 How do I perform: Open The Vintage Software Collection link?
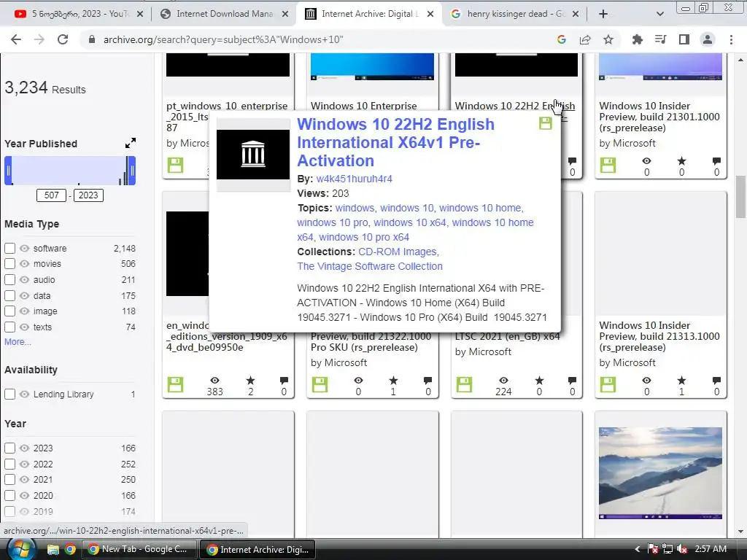[370, 267]
